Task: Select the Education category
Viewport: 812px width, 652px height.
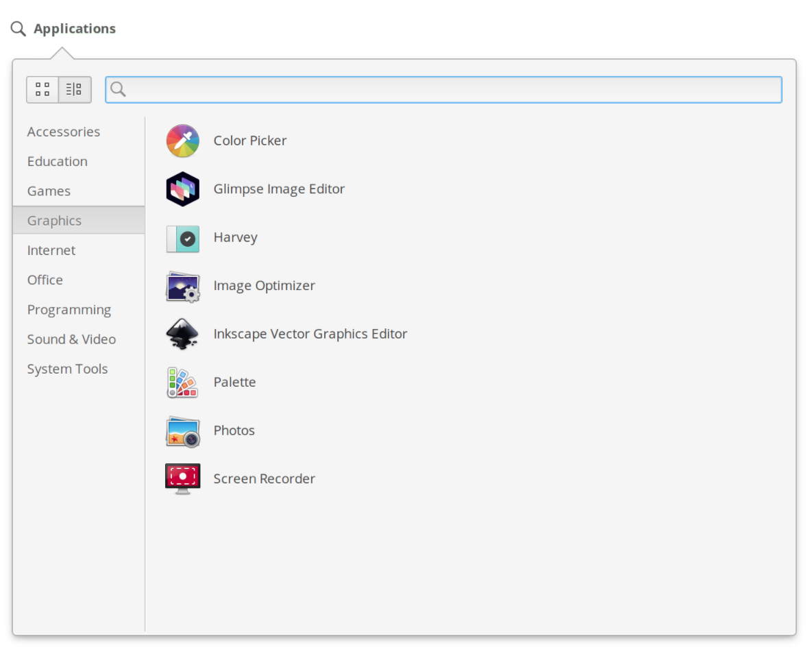Action: [58, 162]
